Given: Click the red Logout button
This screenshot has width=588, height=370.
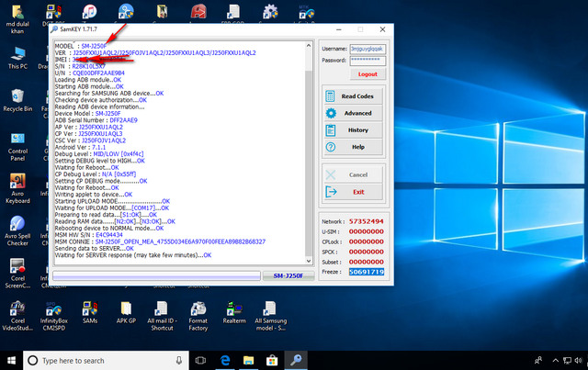Looking at the screenshot, I should (x=367, y=74).
